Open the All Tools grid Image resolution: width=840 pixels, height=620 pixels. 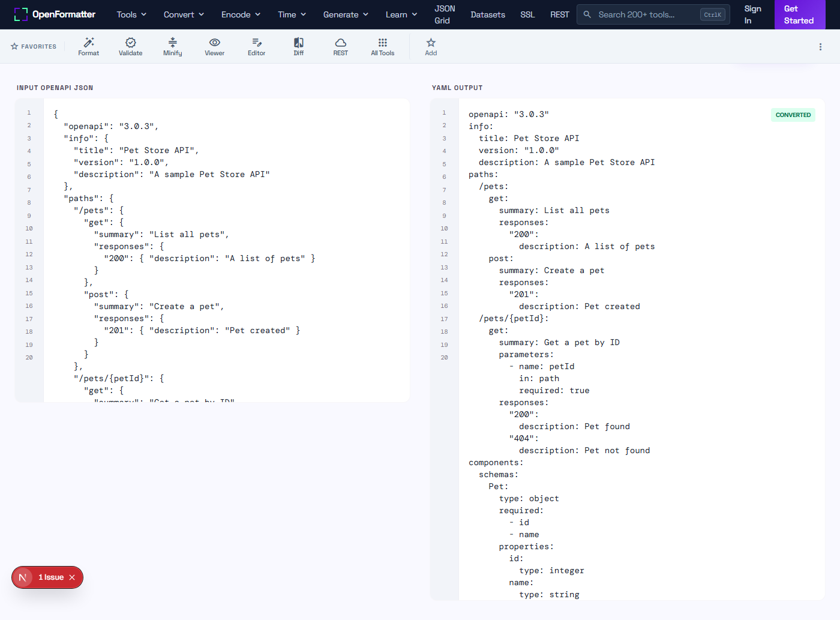pyautogui.click(x=383, y=46)
